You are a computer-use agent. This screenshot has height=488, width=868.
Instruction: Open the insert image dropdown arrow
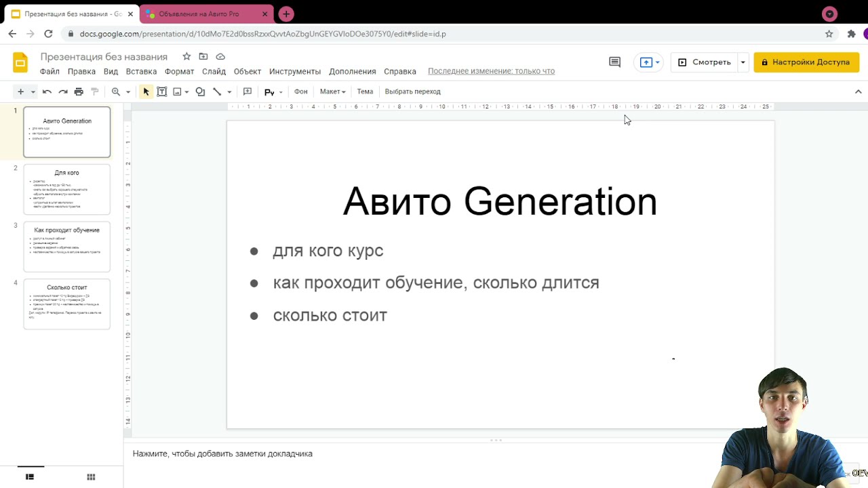pos(186,91)
